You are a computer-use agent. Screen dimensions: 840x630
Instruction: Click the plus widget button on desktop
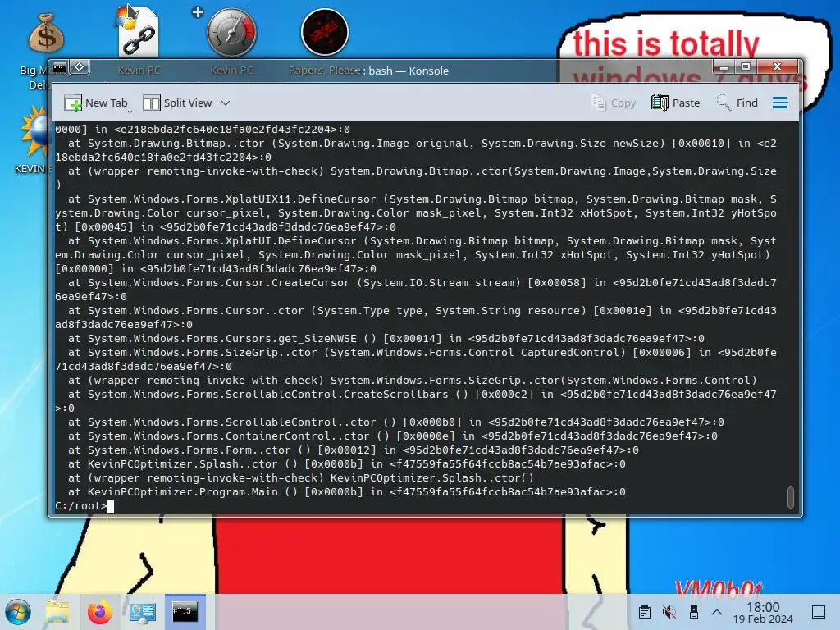pyautogui.click(x=198, y=12)
